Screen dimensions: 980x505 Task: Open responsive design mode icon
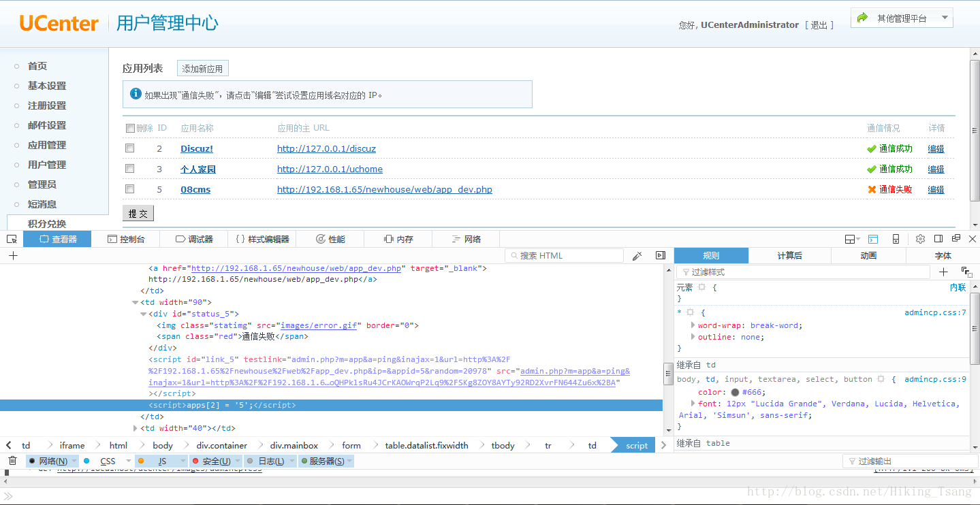coord(896,239)
